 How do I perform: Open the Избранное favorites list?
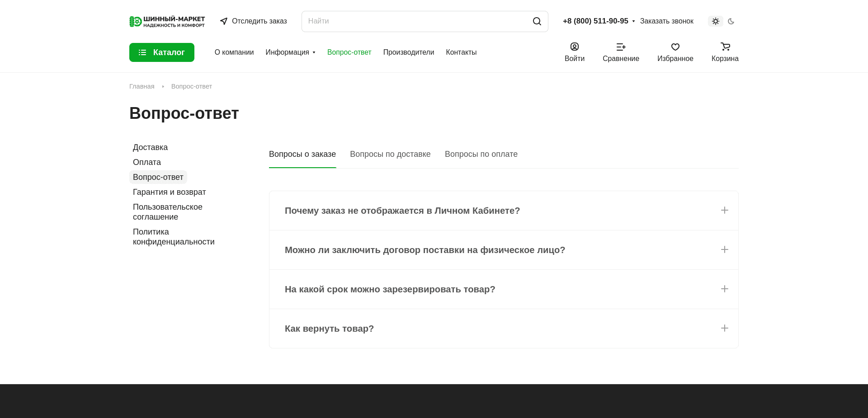(x=675, y=52)
